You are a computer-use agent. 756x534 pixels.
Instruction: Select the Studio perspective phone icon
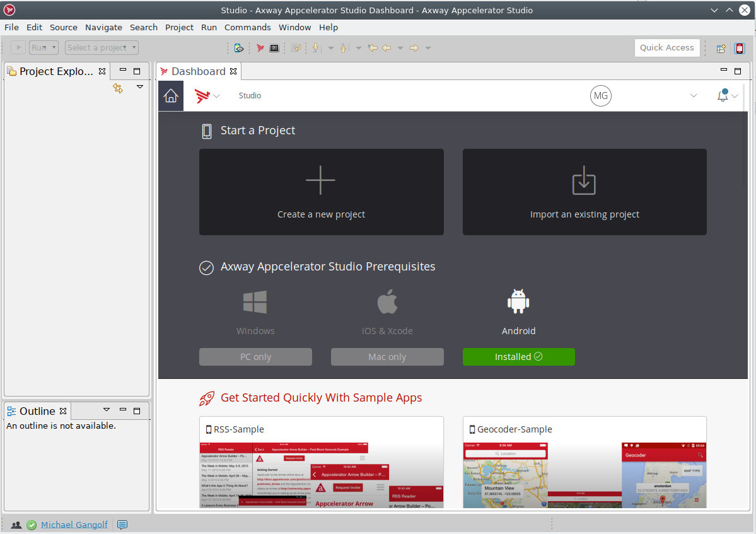740,48
